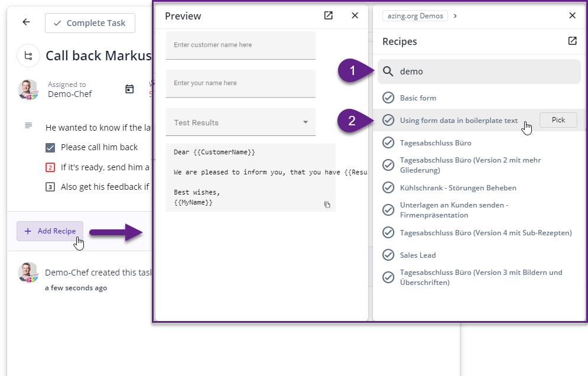Click the 'Enter customer name here' field
The width and height of the screenshot is (588, 376).
point(241,45)
